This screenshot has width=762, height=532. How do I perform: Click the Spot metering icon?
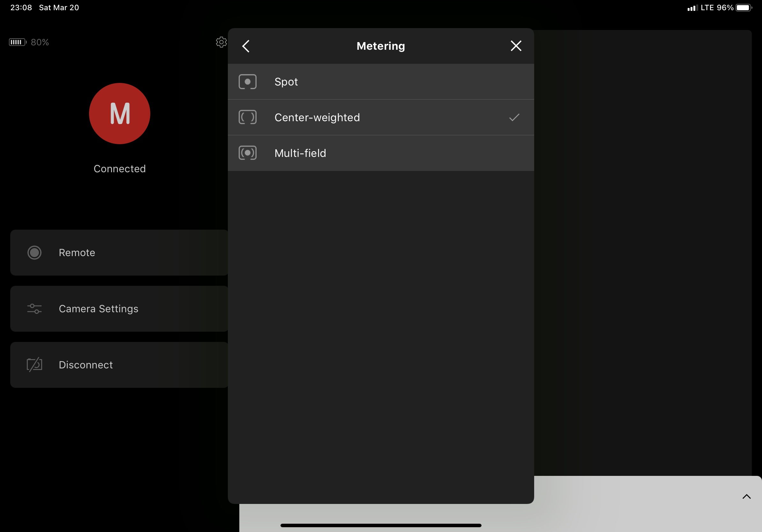[x=247, y=82]
